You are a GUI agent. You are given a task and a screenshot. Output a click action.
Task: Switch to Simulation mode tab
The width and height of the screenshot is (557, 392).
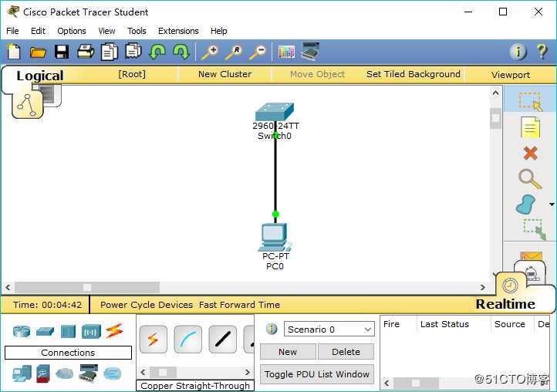pos(531,272)
